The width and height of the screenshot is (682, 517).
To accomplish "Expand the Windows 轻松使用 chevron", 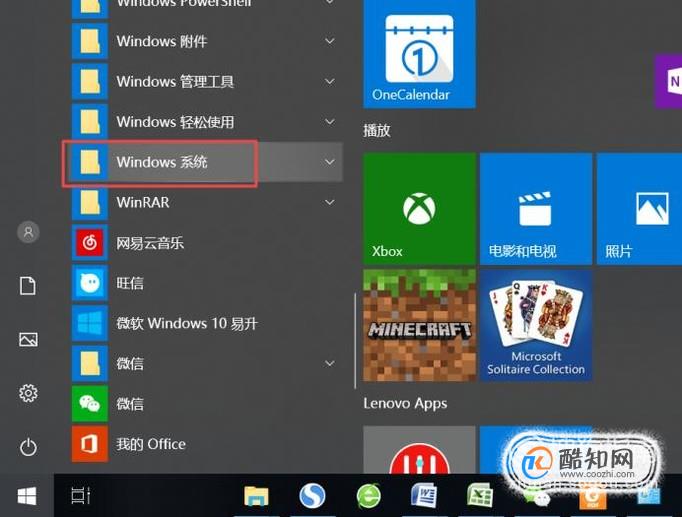I will click(x=330, y=122).
